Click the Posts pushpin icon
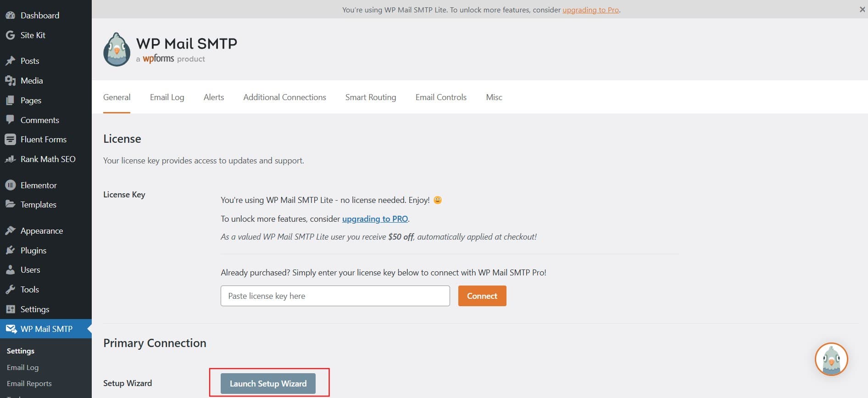Viewport: 868px width, 398px height. coord(10,61)
